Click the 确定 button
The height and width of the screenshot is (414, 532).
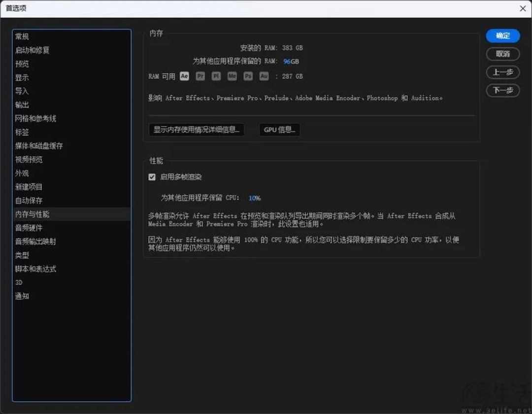click(x=503, y=35)
